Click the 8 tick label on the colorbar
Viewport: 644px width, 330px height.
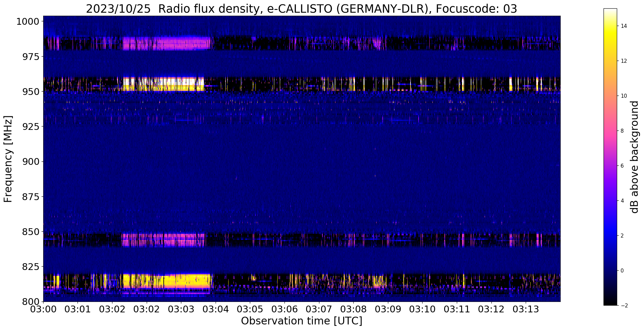(622, 131)
